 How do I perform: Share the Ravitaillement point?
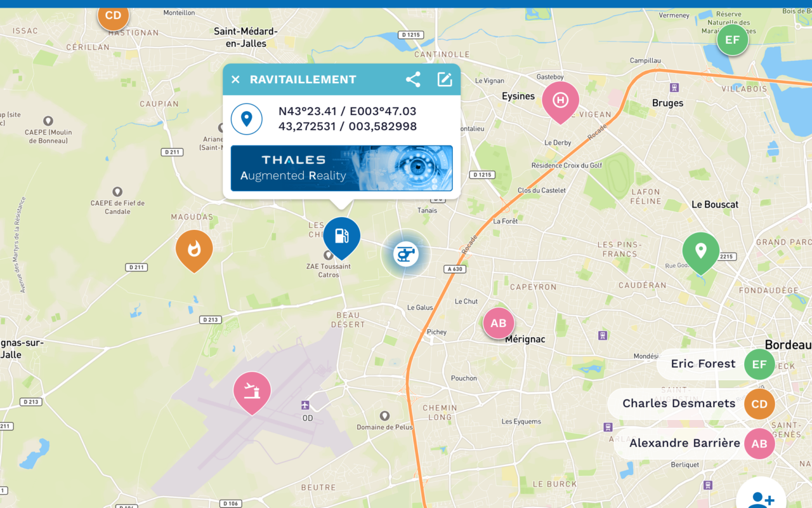(413, 79)
